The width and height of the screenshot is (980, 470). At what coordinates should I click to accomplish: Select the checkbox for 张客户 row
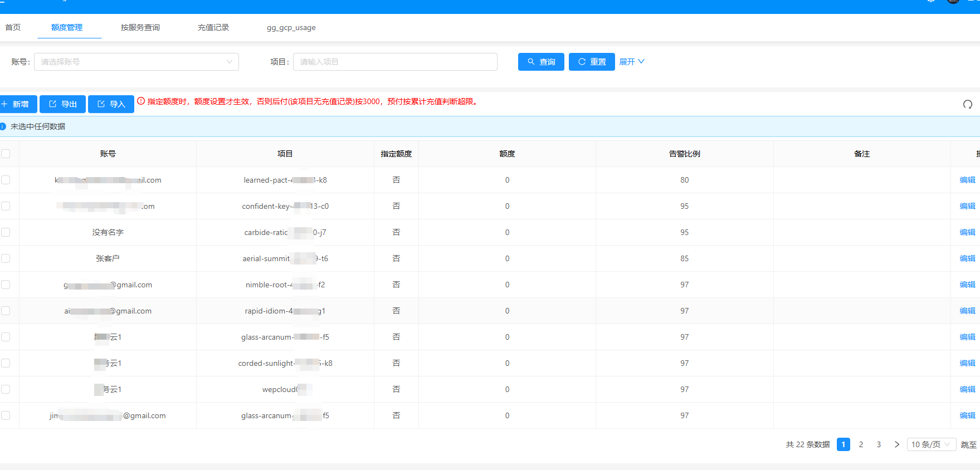tap(6, 258)
